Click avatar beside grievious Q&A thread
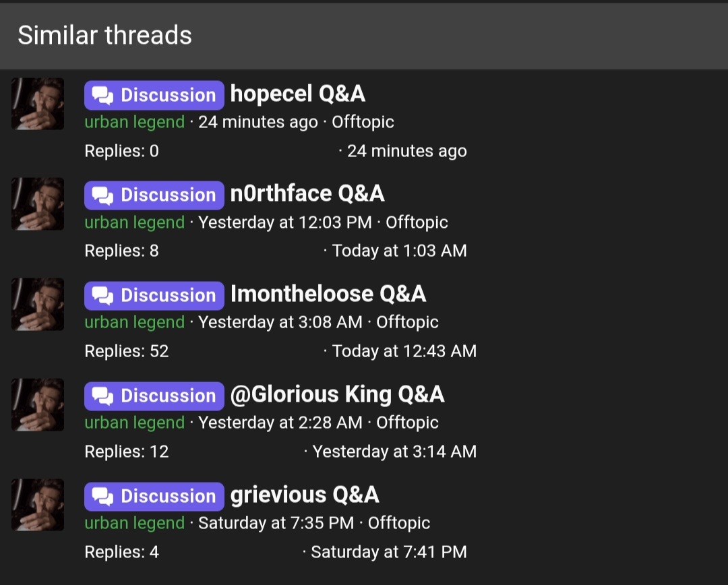 (38, 505)
